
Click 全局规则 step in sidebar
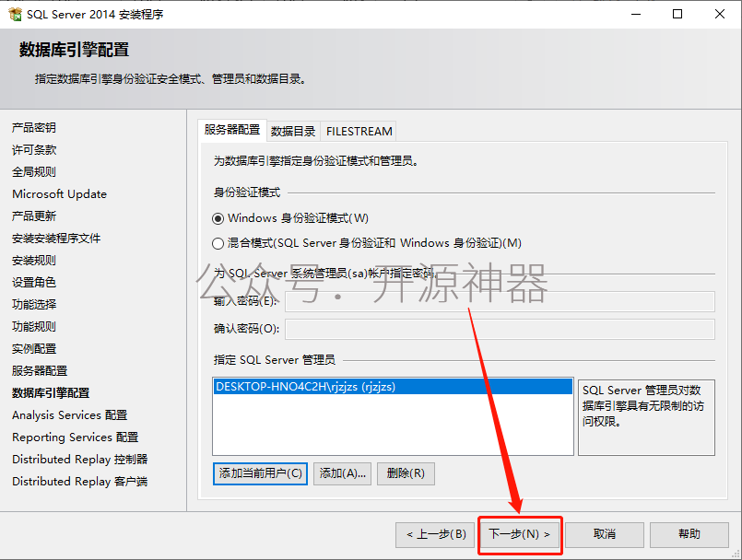[x=34, y=171]
